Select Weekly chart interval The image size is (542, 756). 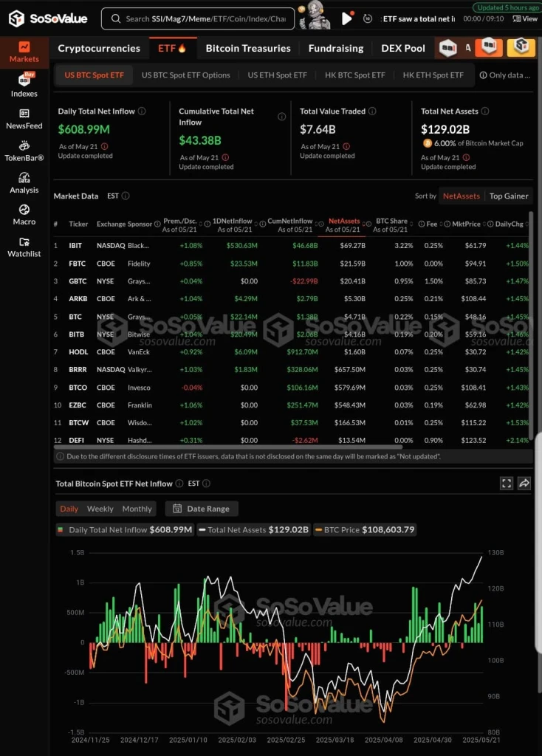click(x=100, y=509)
